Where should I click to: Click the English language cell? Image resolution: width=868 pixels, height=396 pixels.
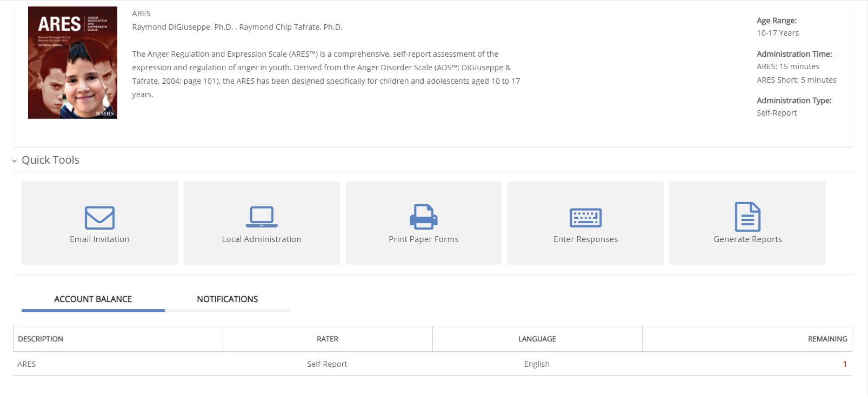(x=537, y=364)
